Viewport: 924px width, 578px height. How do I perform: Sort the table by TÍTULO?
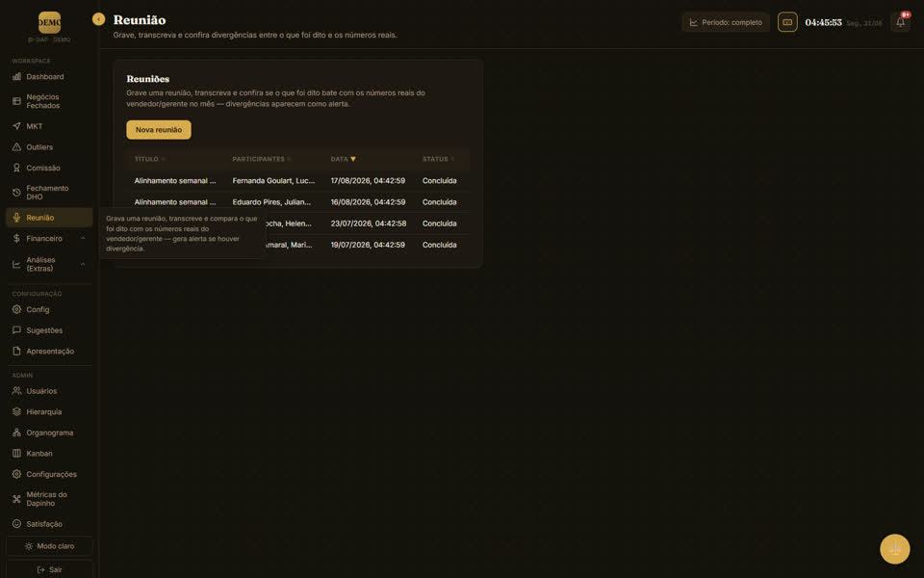coord(150,159)
